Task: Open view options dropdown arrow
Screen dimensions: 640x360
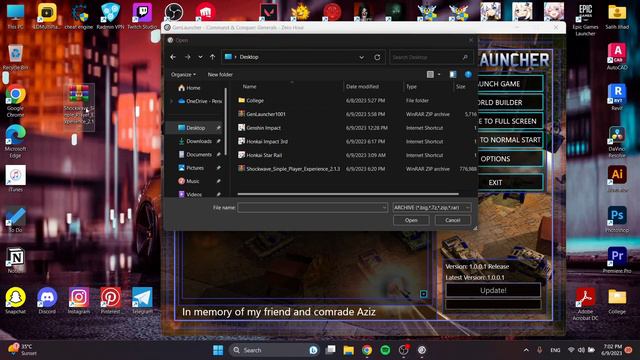Action: (439, 74)
